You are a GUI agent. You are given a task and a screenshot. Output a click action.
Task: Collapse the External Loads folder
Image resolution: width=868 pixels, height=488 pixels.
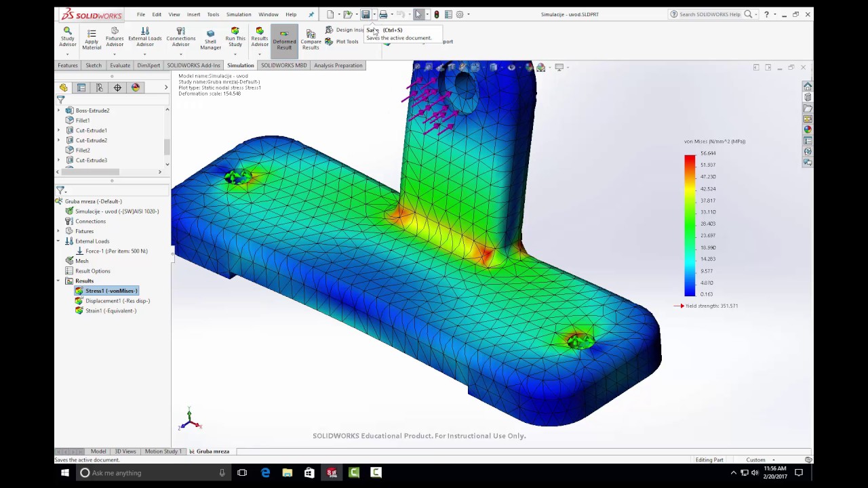58,241
